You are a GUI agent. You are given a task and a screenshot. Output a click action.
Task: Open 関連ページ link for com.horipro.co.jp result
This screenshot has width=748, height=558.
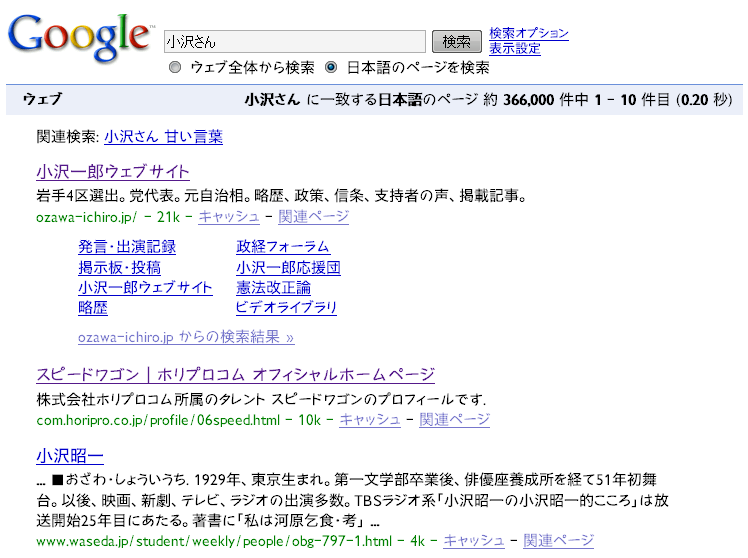(454, 420)
